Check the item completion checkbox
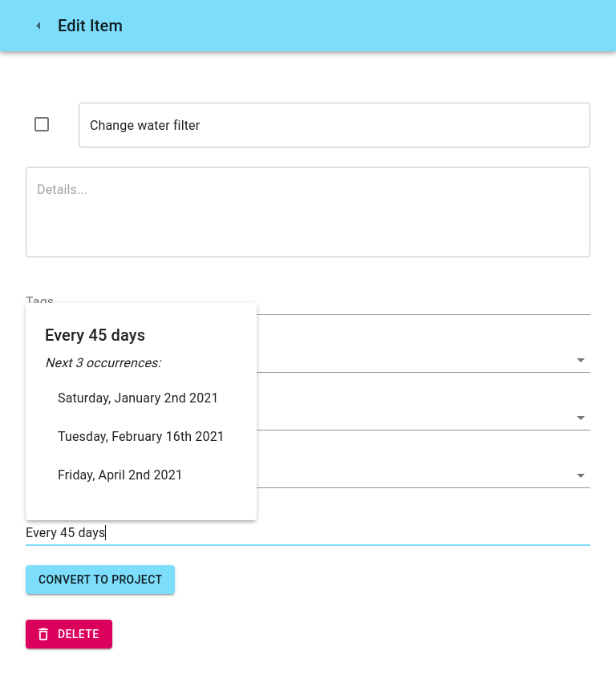 [x=42, y=125]
